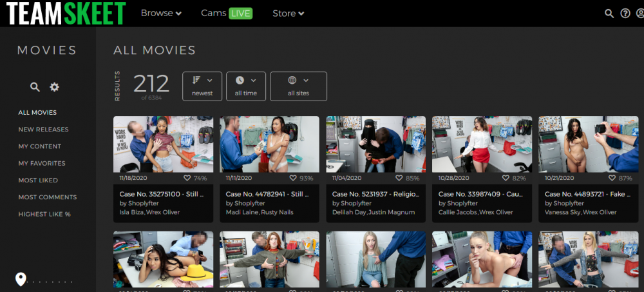Open the help question mark icon

pyautogui.click(x=625, y=14)
